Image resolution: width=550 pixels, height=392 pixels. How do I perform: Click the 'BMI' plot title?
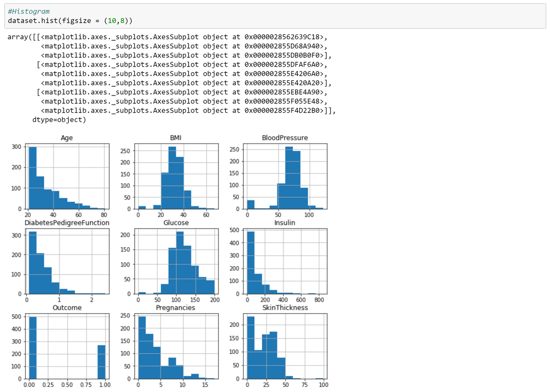point(176,138)
